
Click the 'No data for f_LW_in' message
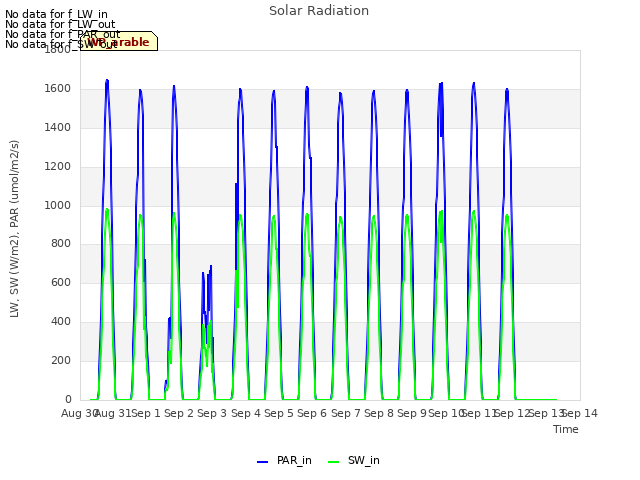pyautogui.click(x=56, y=14)
